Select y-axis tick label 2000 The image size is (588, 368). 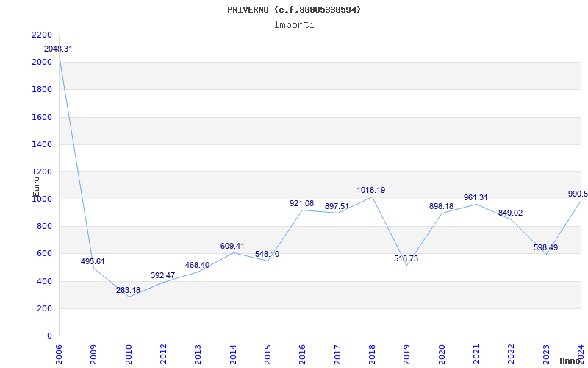pos(42,63)
